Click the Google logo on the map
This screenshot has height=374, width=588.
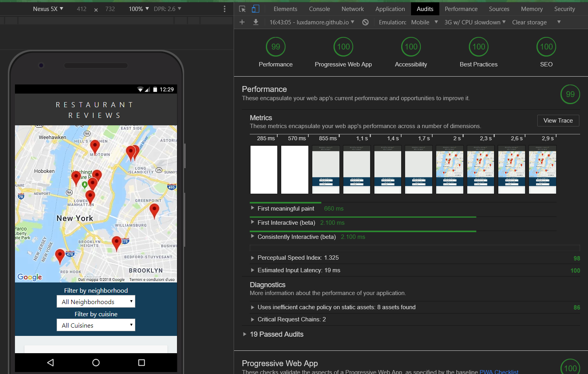[x=30, y=277]
